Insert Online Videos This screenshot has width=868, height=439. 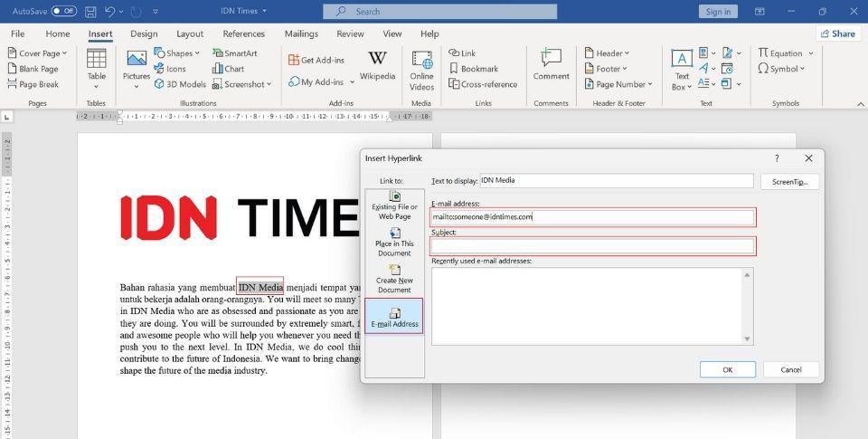click(x=421, y=71)
